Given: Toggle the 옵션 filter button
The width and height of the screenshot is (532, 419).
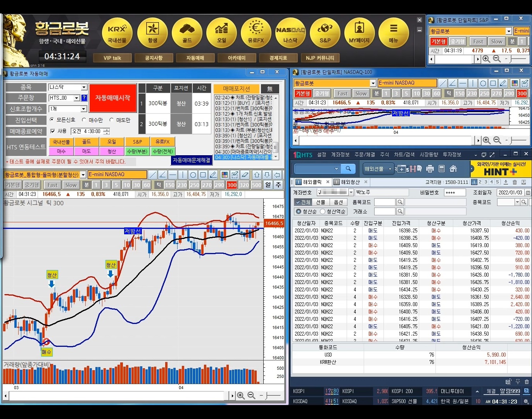Looking at the screenshot, I should (x=339, y=202).
